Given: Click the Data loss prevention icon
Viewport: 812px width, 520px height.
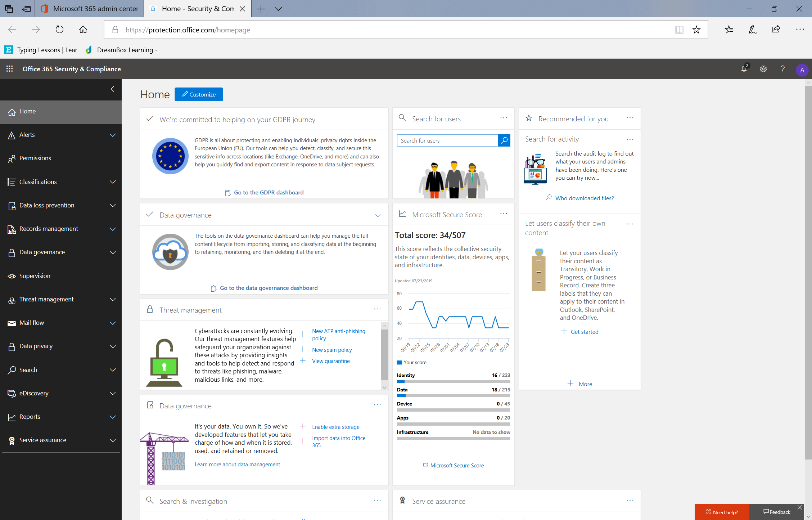Looking at the screenshot, I should (10, 205).
